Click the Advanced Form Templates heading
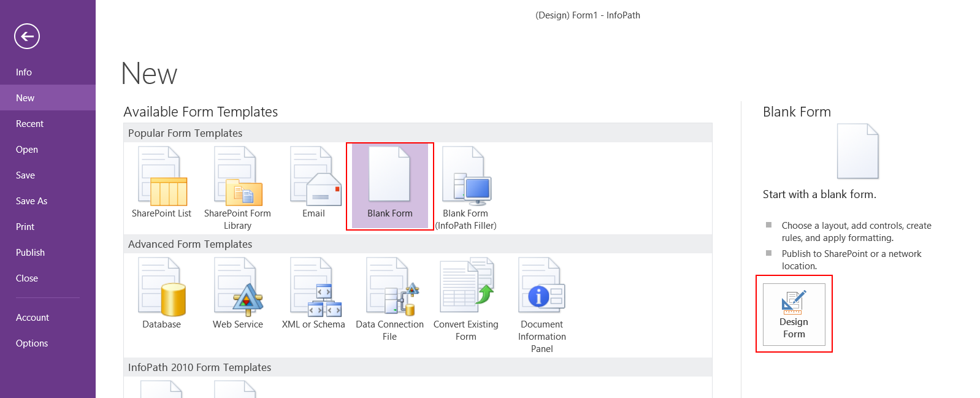Image resolution: width=980 pixels, height=398 pixels. (190, 244)
